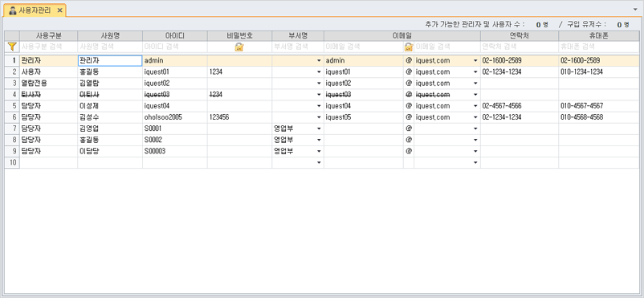Screen dimensions: 644x298
Task: Close the 사용자관리 tab
Action: pyautogui.click(x=59, y=10)
